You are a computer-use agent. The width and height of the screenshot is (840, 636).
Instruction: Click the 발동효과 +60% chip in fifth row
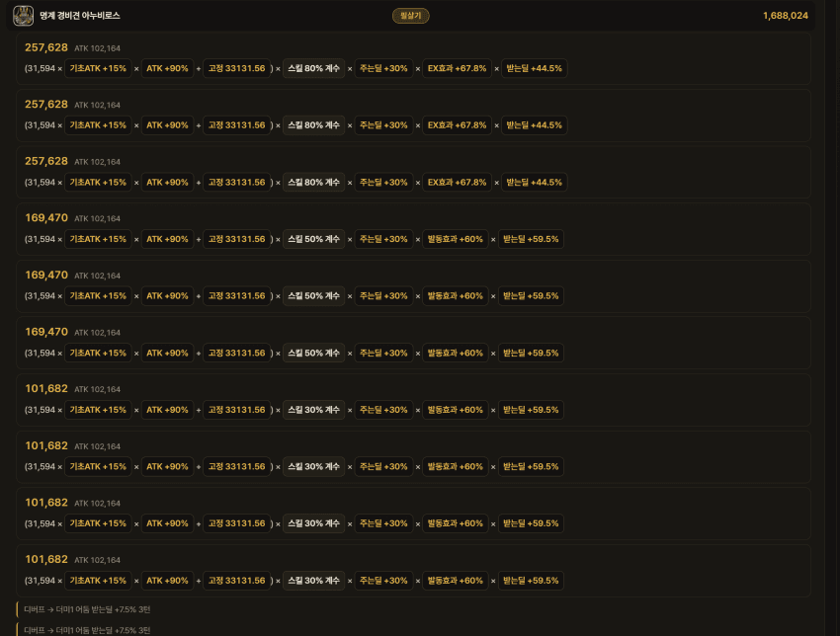tap(456, 296)
